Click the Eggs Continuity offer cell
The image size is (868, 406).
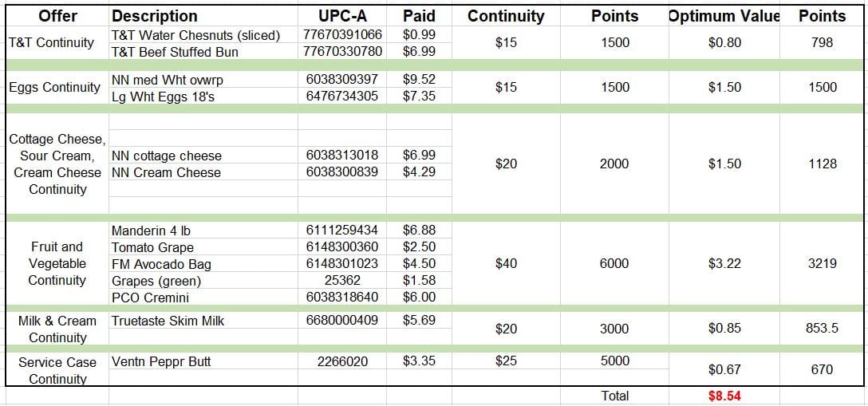pyautogui.click(x=54, y=88)
